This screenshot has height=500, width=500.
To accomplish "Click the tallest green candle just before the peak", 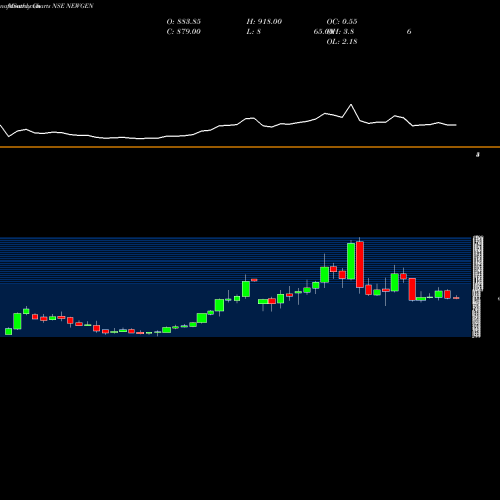I will click(x=351, y=261).
